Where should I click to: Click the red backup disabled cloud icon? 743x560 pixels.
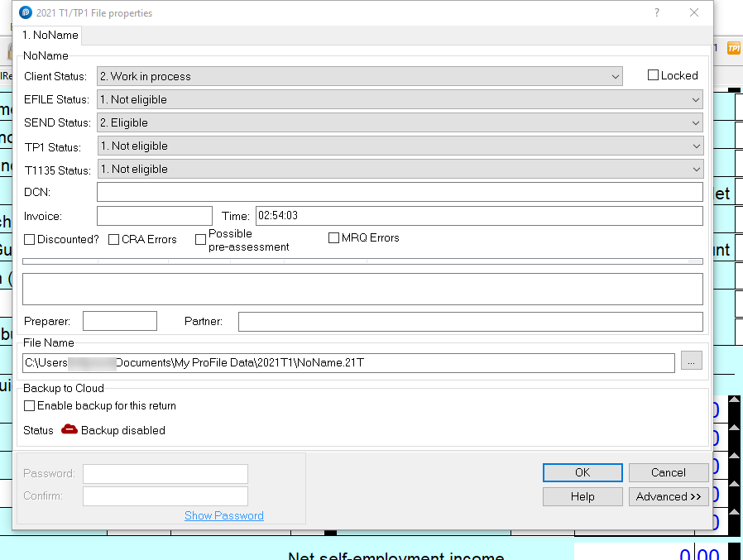click(x=70, y=429)
